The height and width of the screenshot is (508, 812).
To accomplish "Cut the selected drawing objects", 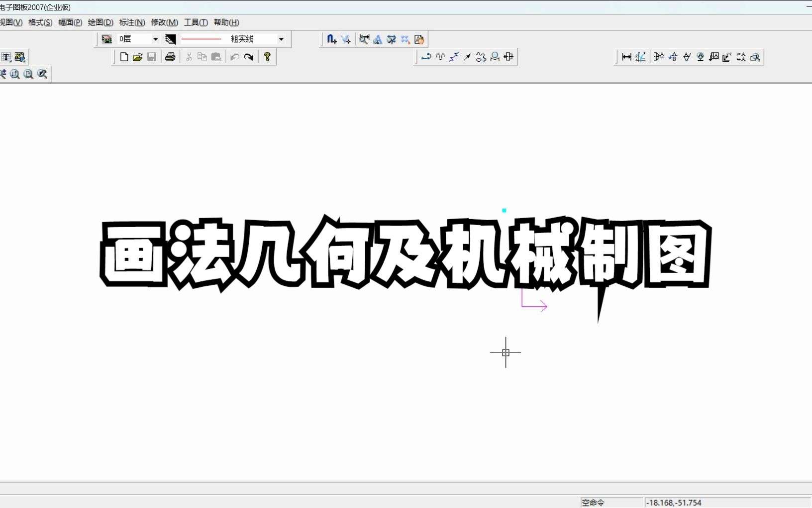I will [x=189, y=57].
